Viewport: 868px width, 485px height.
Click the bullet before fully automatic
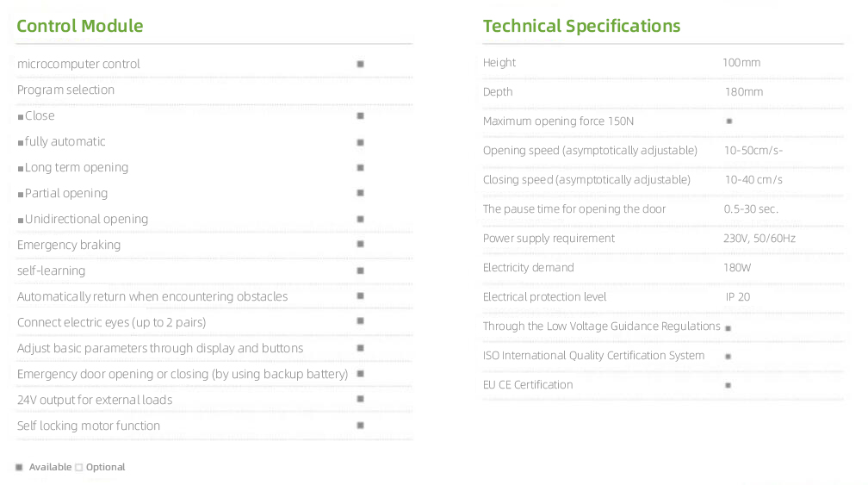(21, 142)
